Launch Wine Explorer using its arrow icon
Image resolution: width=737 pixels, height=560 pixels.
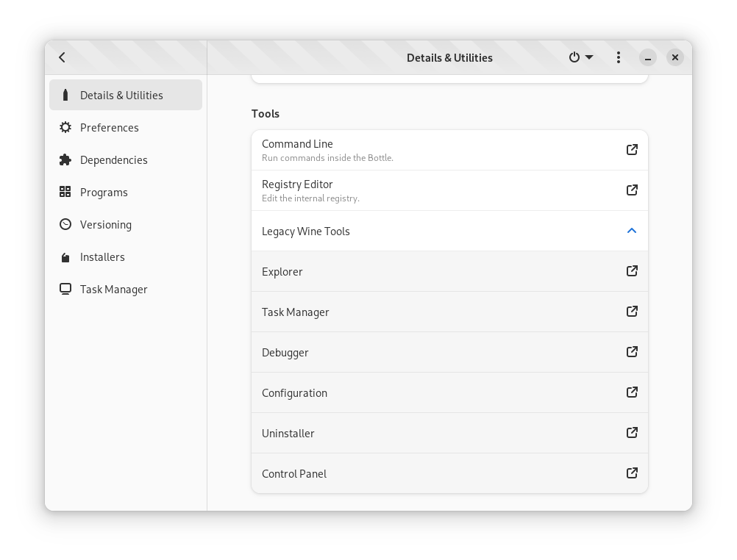(x=632, y=271)
